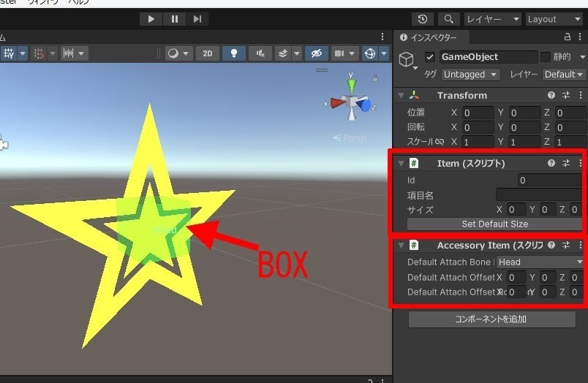Open the Layout dropdown
This screenshot has height=383, width=588.
554,19
